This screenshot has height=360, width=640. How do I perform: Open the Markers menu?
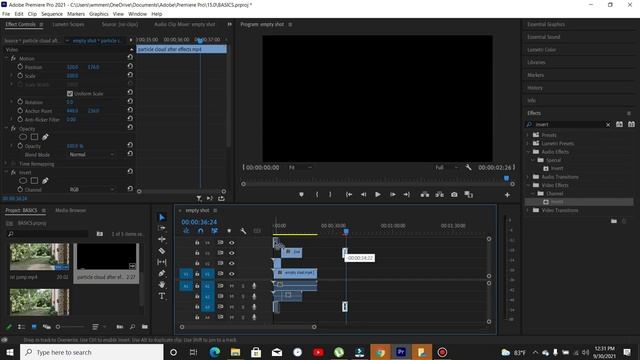pyautogui.click(x=76, y=14)
